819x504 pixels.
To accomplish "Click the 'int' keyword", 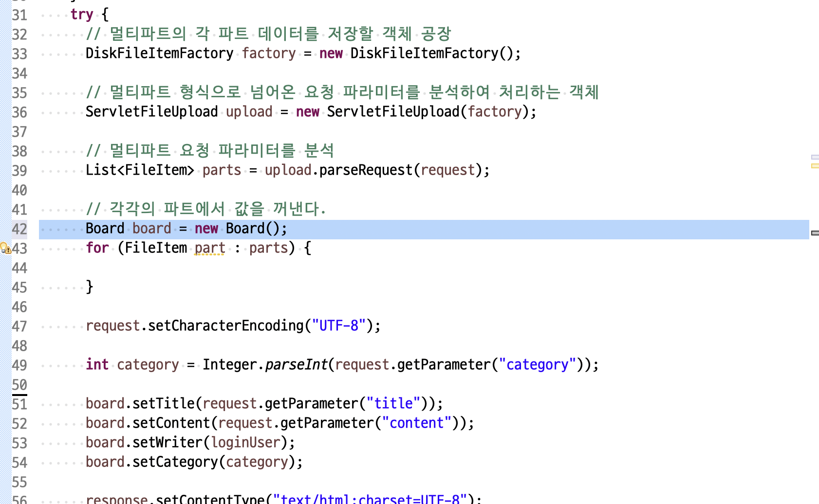I will pyautogui.click(x=97, y=364).
